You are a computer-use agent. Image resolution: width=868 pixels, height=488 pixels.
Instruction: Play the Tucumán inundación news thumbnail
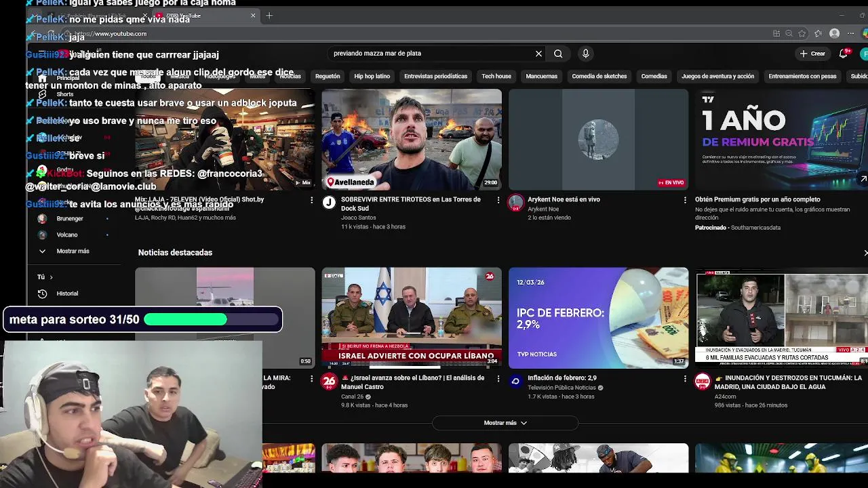(x=781, y=318)
